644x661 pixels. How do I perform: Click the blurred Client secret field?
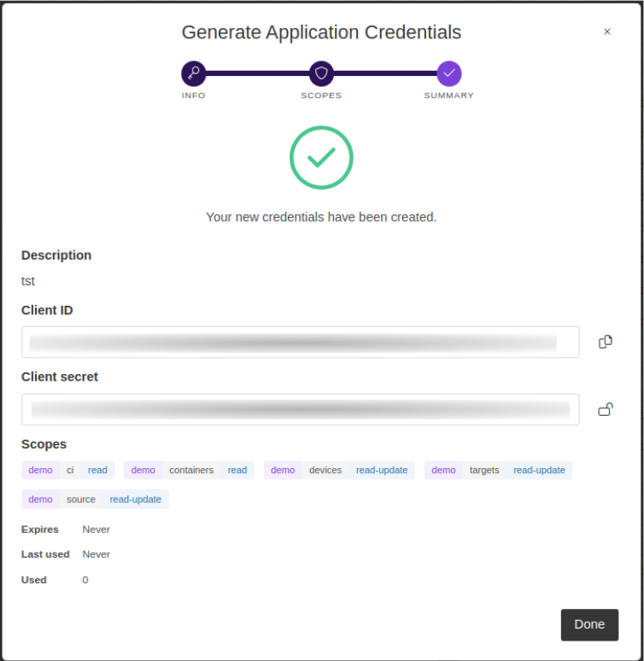pos(301,409)
